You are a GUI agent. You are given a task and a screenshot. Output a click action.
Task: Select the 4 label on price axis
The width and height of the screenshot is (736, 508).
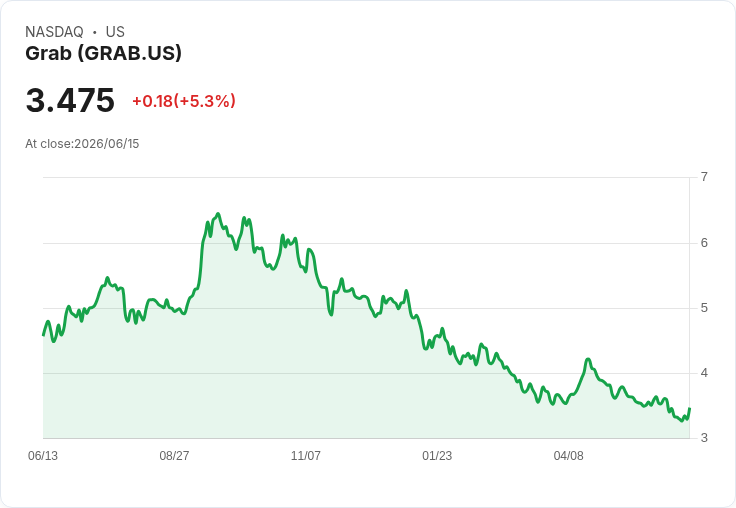pos(704,373)
